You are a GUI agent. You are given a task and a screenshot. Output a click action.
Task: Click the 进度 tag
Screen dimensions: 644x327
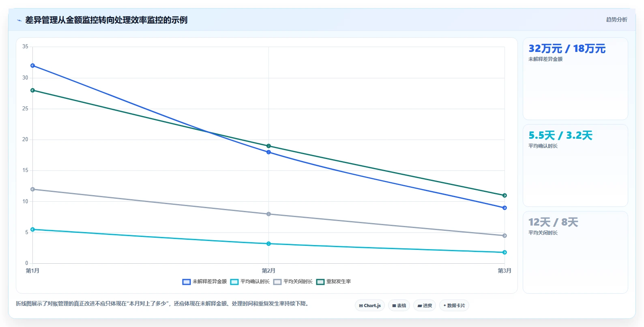click(x=425, y=305)
